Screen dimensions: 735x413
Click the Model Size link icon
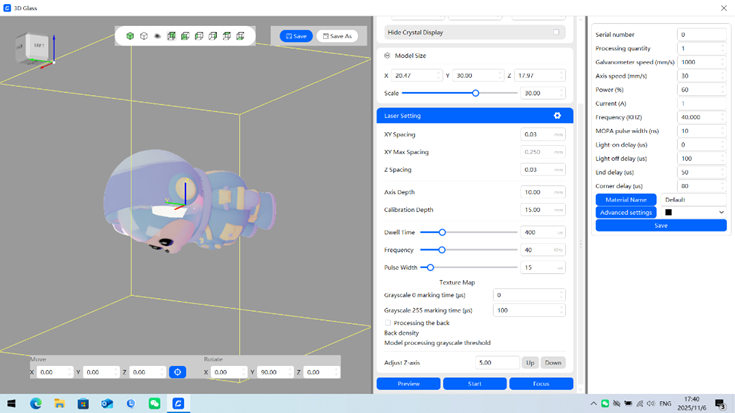coord(387,56)
